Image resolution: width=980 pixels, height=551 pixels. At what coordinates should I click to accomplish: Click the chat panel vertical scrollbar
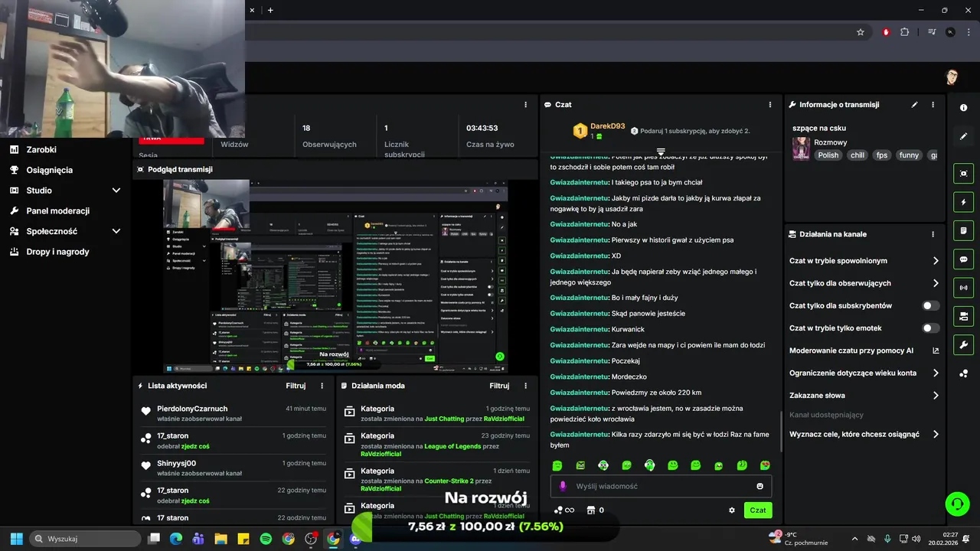781,431
